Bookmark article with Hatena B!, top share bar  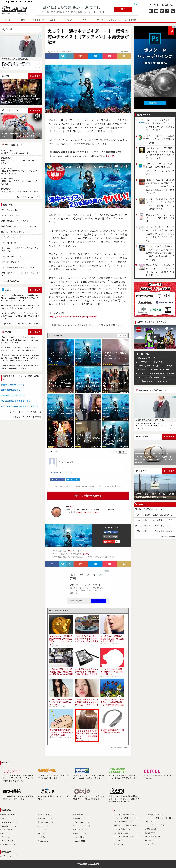pos(95,56)
